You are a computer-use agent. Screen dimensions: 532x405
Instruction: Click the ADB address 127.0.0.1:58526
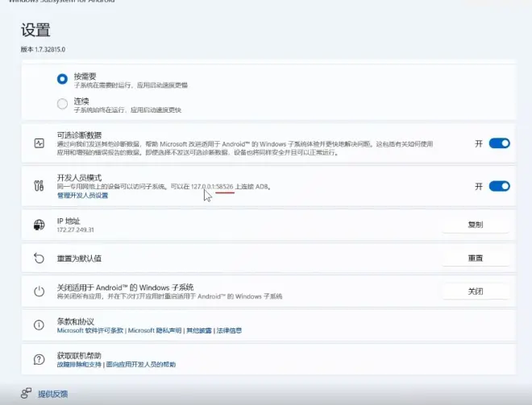click(212, 187)
